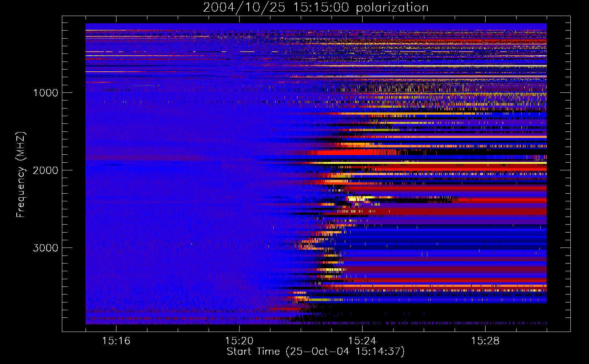This screenshot has height=364, width=589.
Task: Click the 15:20 time tick label
Action: tap(239, 341)
